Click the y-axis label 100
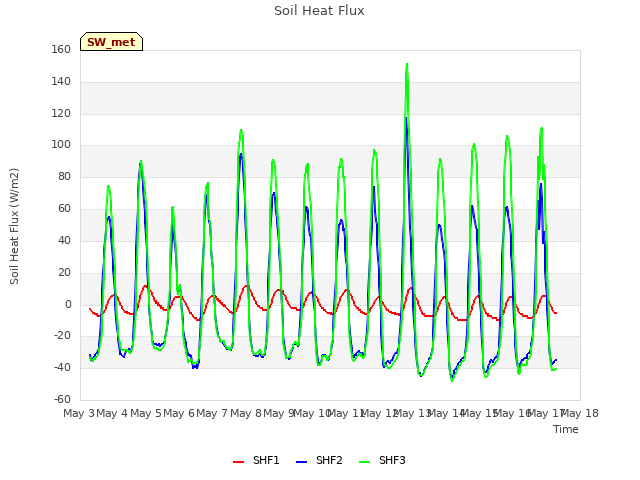Viewport: 640px width, 480px height. point(61,145)
